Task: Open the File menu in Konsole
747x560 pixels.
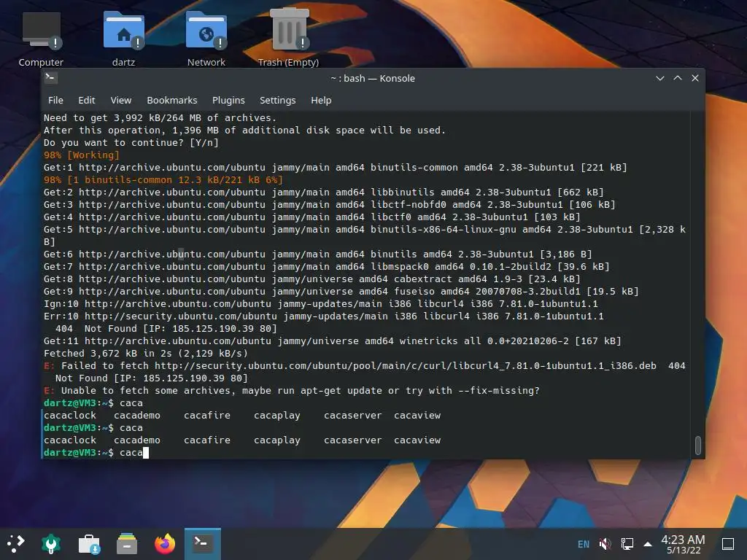Action: [x=55, y=101]
